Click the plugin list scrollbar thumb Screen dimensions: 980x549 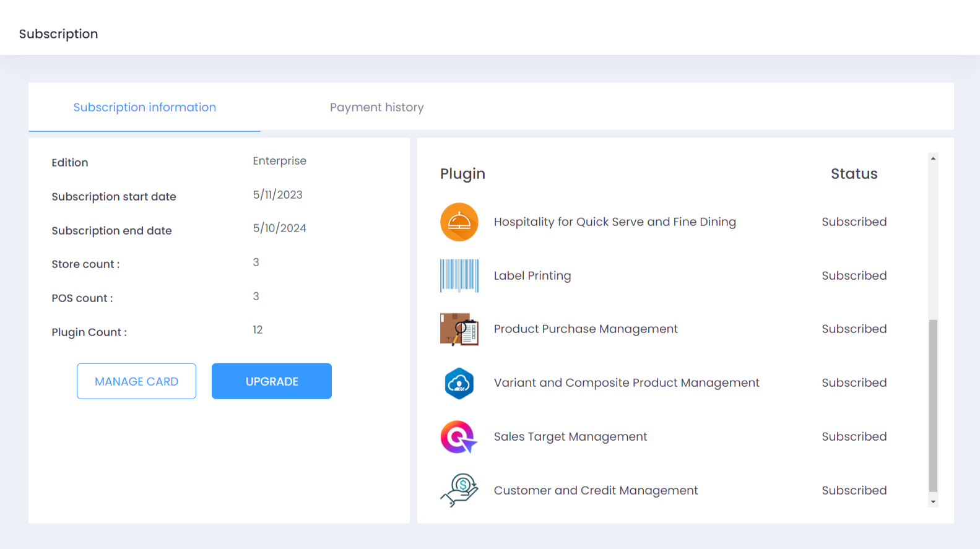(x=933, y=405)
